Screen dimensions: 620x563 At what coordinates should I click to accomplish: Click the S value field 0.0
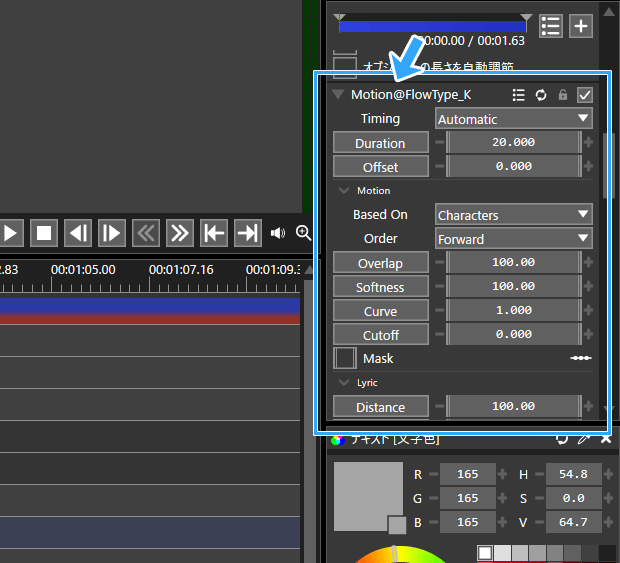tap(573, 498)
